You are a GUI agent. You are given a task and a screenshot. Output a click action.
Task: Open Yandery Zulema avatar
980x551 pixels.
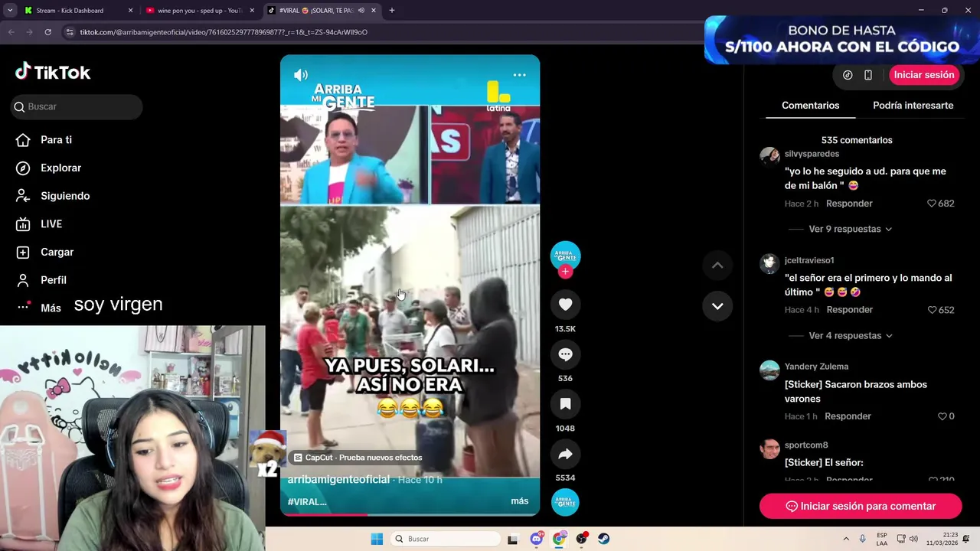(769, 370)
